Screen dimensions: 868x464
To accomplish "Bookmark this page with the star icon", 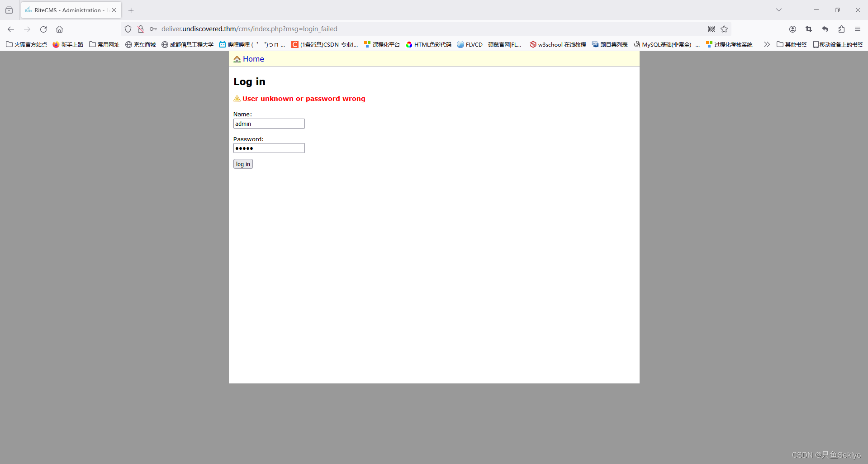I will click(724, 29).
